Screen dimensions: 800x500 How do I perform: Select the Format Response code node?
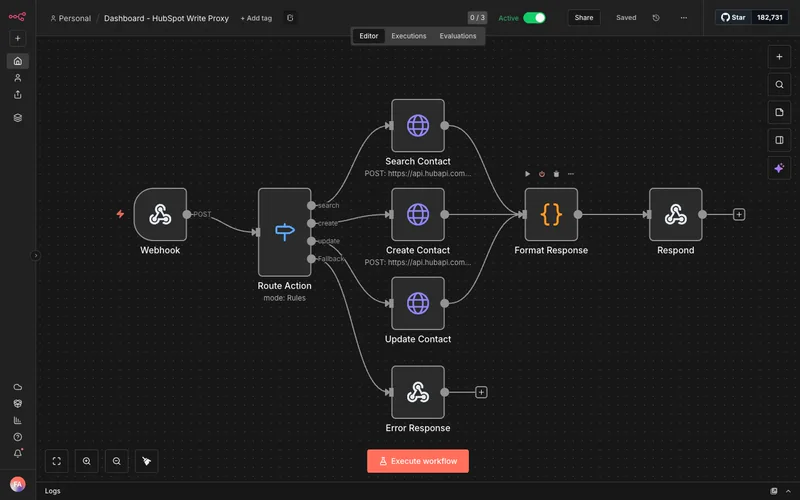point(551,214)
